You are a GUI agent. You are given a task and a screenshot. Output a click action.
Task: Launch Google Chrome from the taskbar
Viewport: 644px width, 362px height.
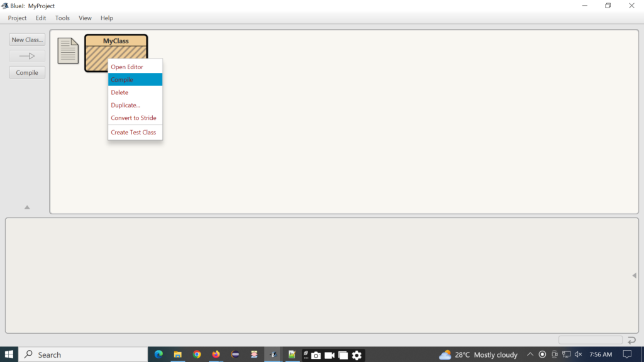tap(197, 354)
